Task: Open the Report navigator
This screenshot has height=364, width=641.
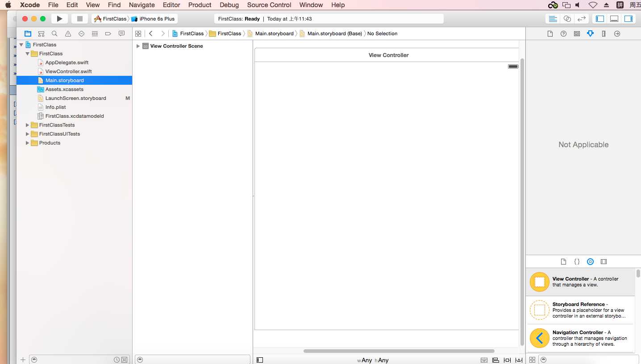Action: pos(121,33)
